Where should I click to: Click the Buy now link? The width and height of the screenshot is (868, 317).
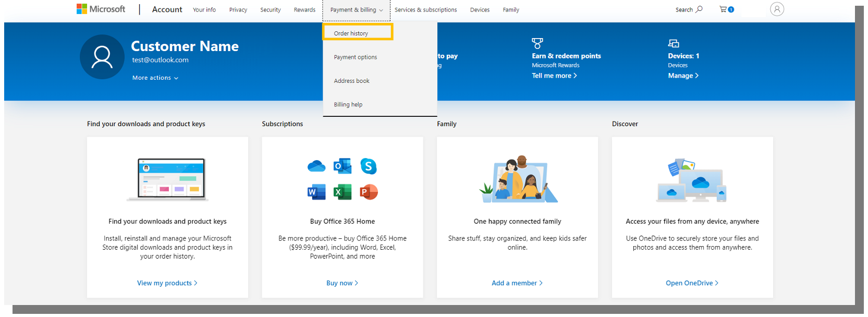pos(342,283)
